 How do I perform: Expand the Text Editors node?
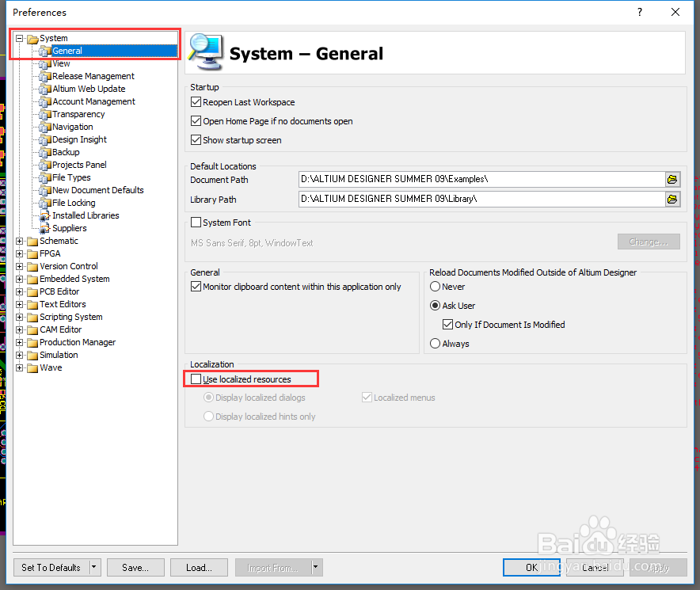pos(19,305)
